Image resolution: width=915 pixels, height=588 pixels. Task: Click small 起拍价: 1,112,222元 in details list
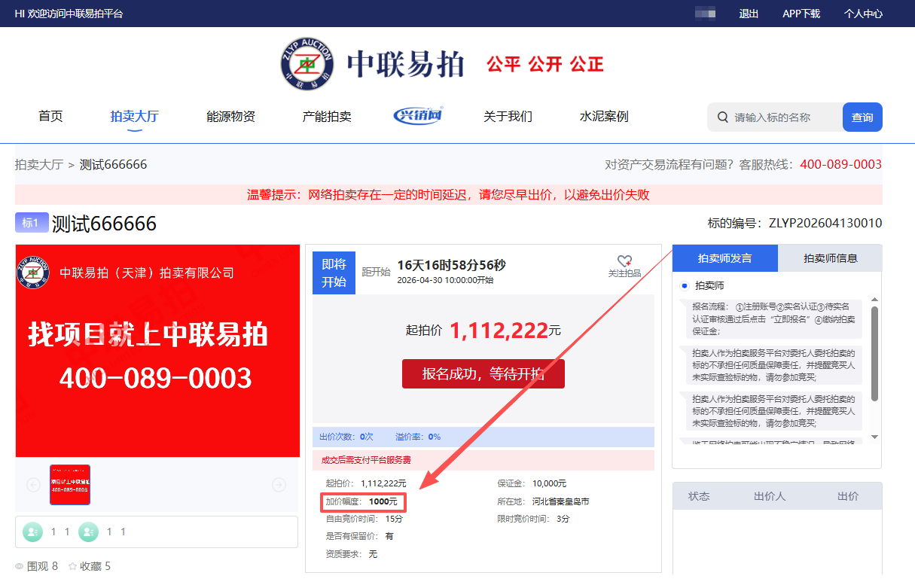coord(366,483)
